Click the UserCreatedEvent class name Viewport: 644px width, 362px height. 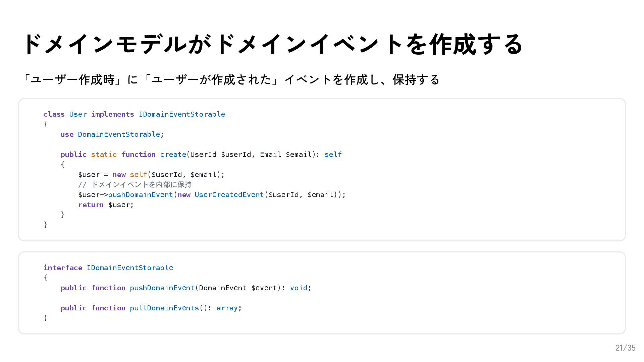(229, 195)
